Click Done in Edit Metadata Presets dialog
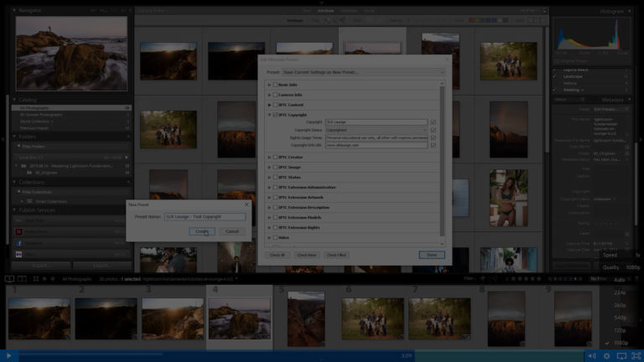Viewport: 644px width, 362px height. 432,255
